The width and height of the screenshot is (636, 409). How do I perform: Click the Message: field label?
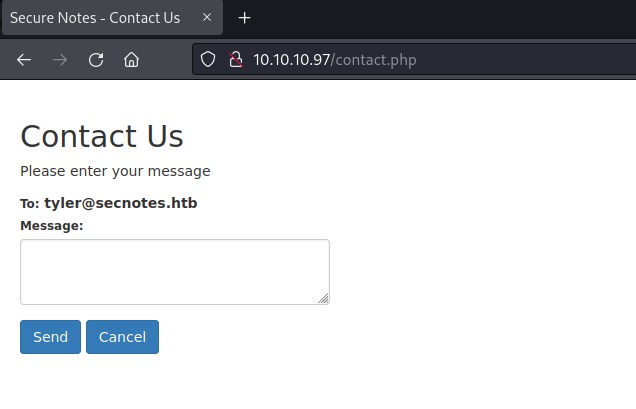point(51,226)
